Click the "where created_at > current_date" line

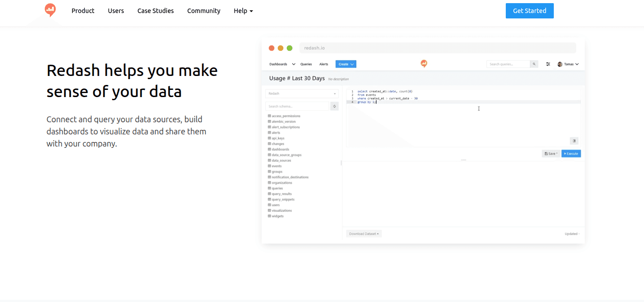pyautogui.click(x=387, y=98)
